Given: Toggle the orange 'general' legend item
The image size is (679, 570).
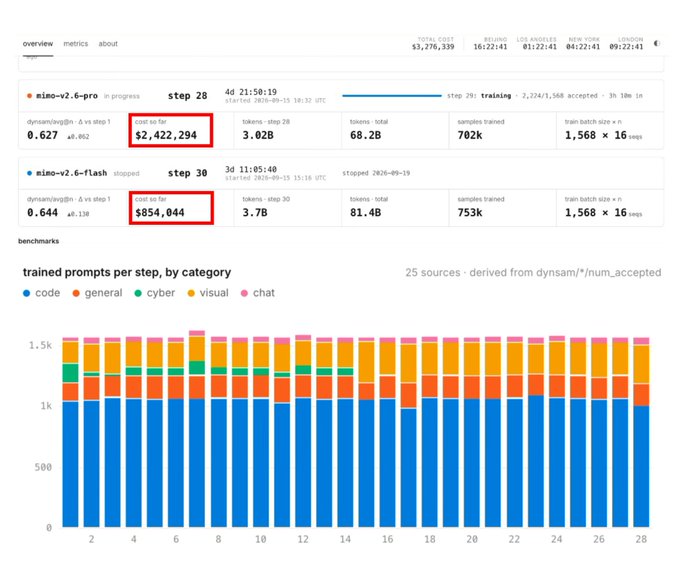Looking at the screenshot, I should point(97,293).
